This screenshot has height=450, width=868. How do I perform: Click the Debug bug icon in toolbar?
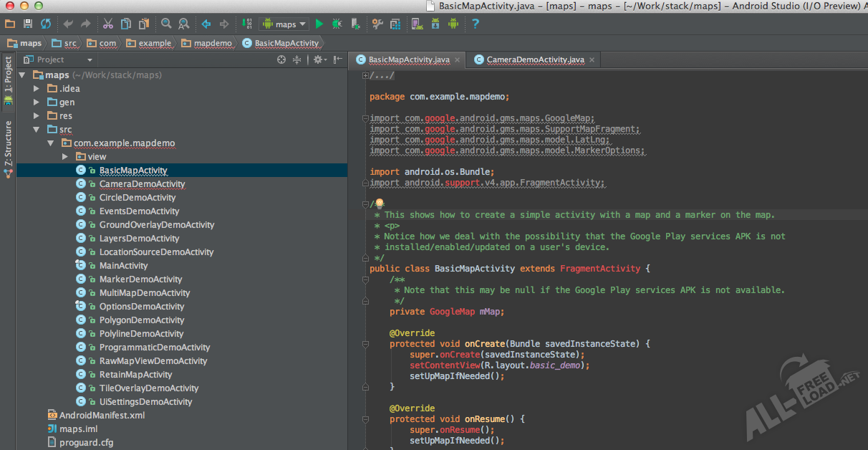(337, 24)
